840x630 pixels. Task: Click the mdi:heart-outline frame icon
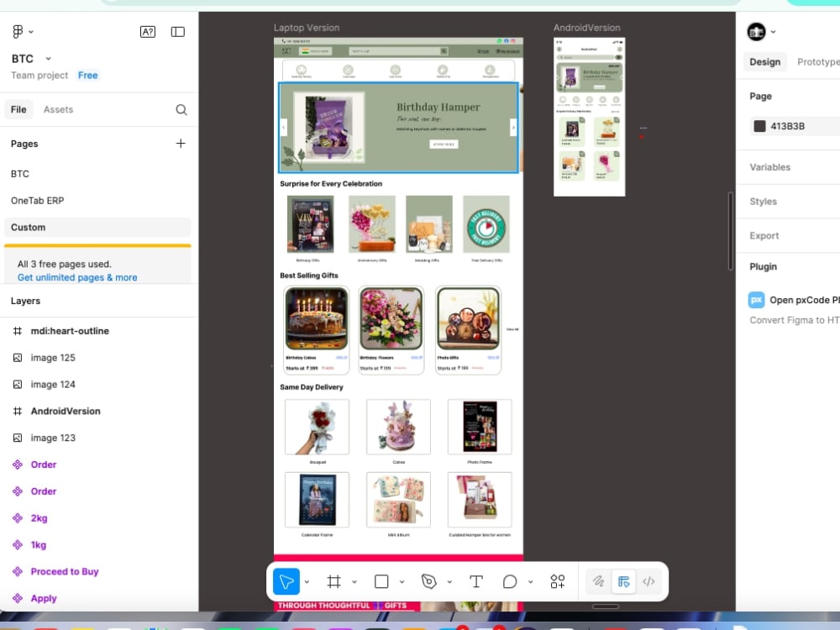tap(18, 331)
